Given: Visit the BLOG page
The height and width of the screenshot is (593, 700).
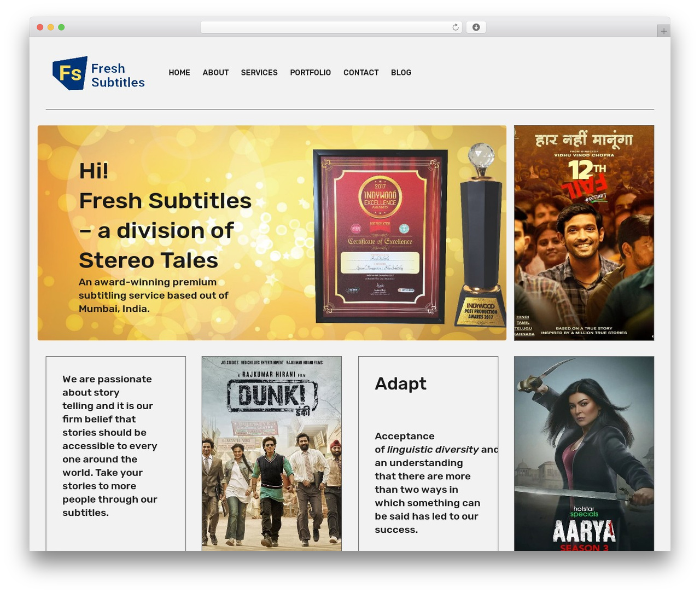Looking at the screenshot, I should (x=401, y=72).
